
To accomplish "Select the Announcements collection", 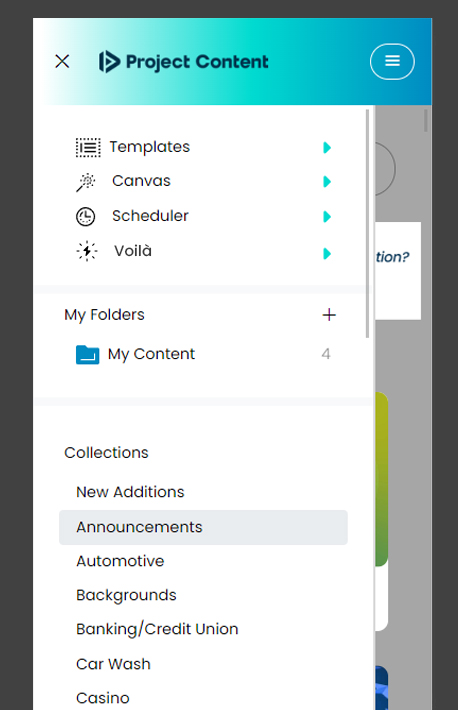I will coord(203,527).
